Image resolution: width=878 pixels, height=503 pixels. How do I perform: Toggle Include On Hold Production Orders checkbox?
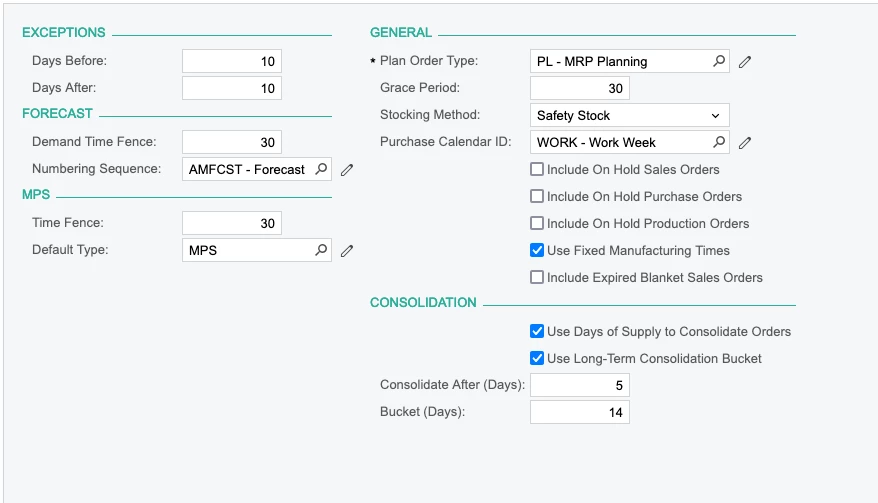pyautogui.click(x=537, y=224)
